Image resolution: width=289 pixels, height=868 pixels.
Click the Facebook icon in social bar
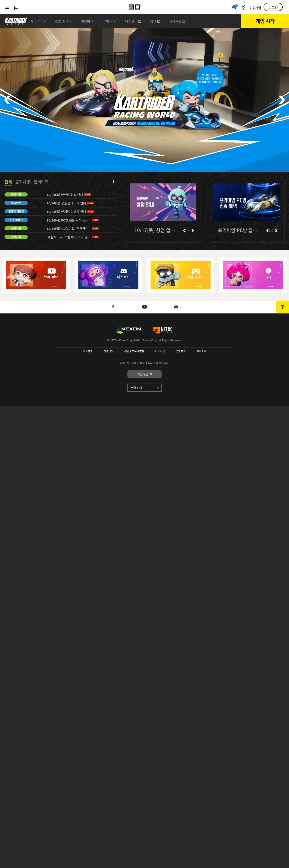click(113, 307)
